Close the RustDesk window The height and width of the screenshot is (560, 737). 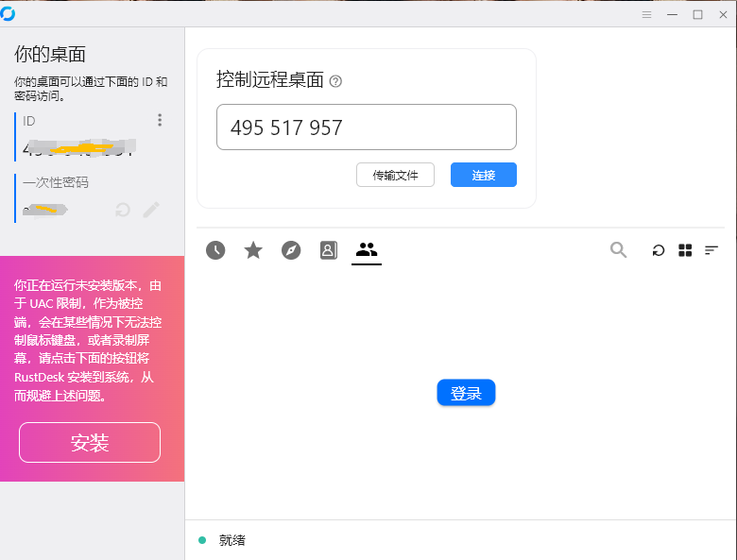(724, 14)
